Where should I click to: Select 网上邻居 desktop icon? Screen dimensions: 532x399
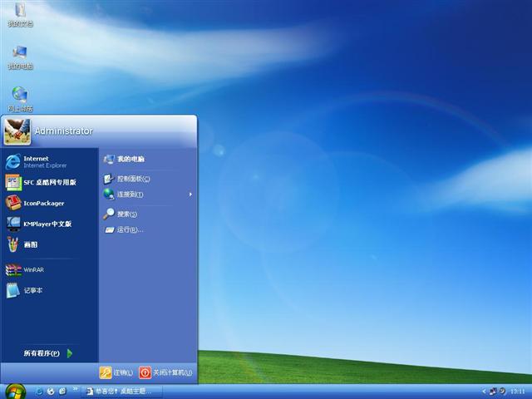20,99
